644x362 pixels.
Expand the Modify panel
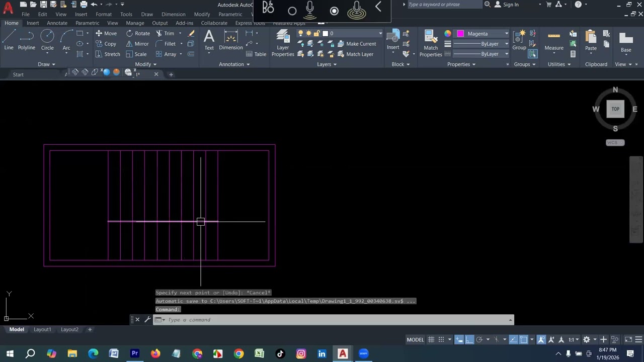[145, 64]
